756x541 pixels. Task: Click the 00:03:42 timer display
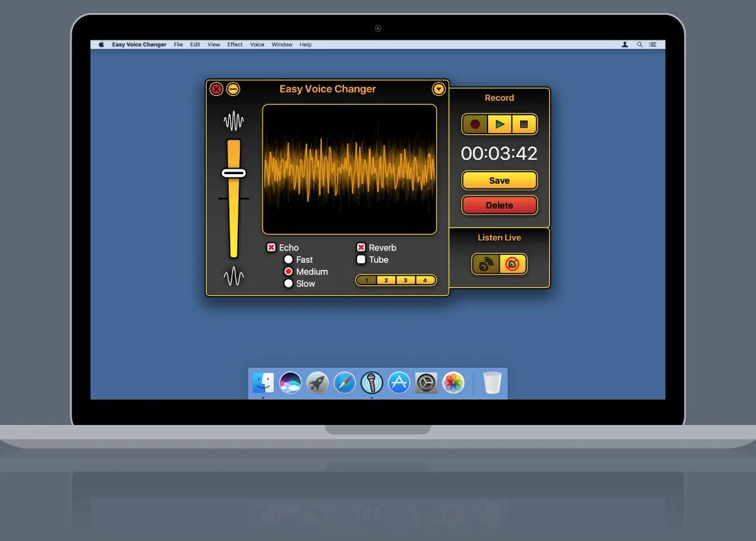(499, 153)
